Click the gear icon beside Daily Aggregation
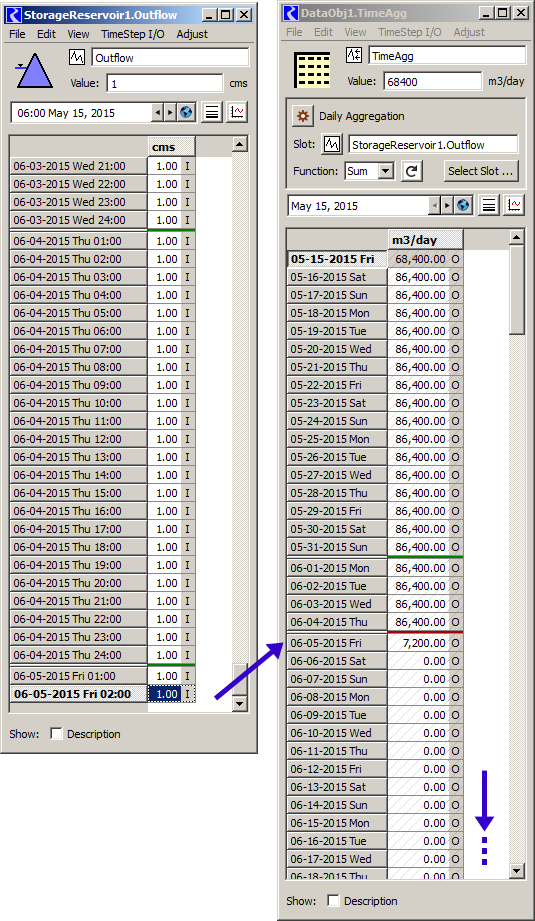535x921 pixels. [303, 116]
